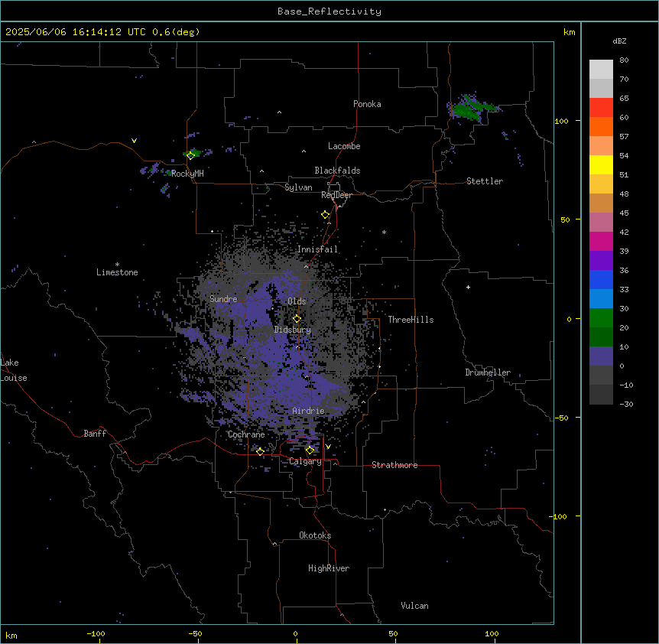Pick the yellow diamond marker below Cochrane
659x644 pixels.
click(260, 451)
